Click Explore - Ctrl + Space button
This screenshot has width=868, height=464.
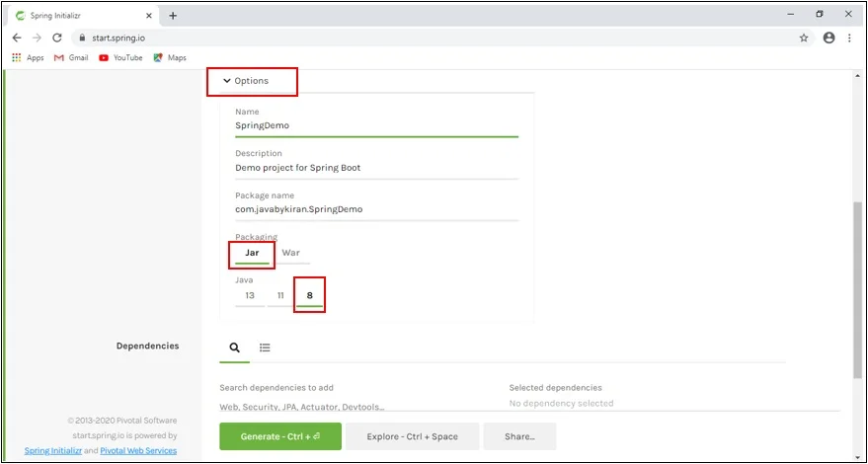(413, 436)
